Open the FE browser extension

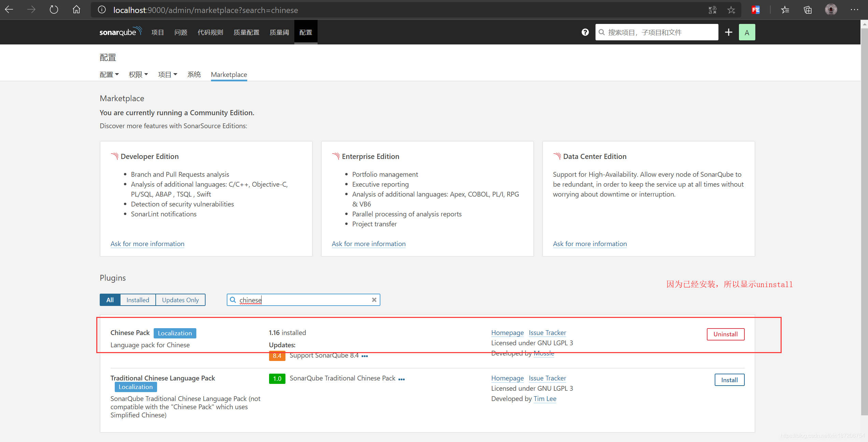click(756, 10)
